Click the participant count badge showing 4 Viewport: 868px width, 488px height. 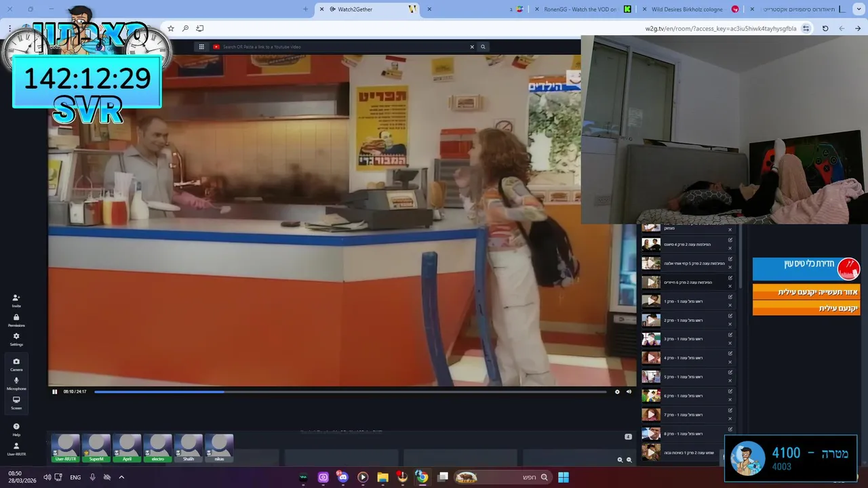coord(628,436)
